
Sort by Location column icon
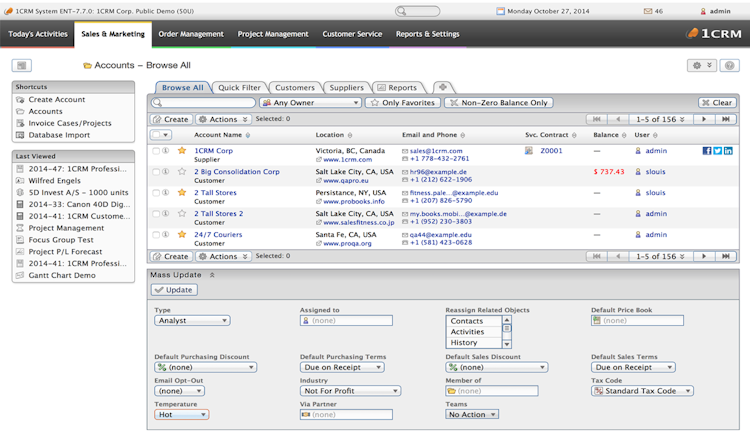pos(350,135)
